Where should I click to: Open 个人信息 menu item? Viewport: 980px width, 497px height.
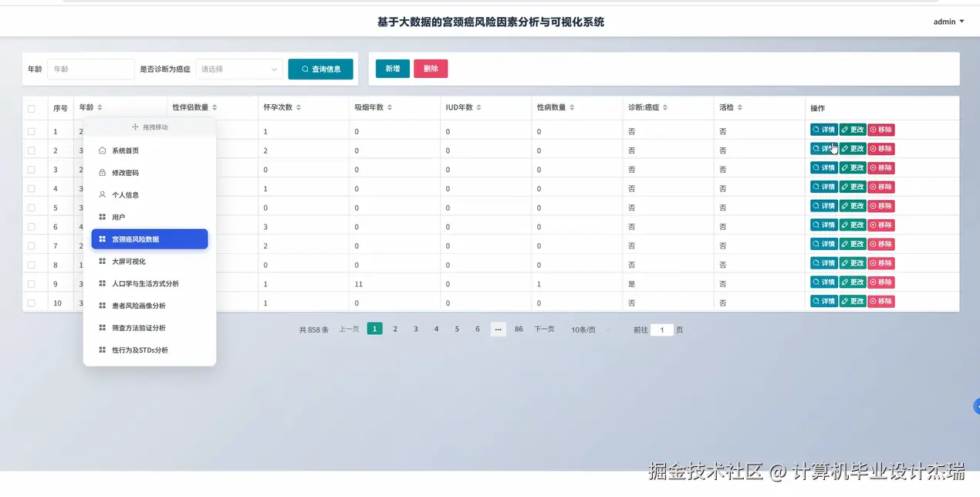tap(150, 195)
